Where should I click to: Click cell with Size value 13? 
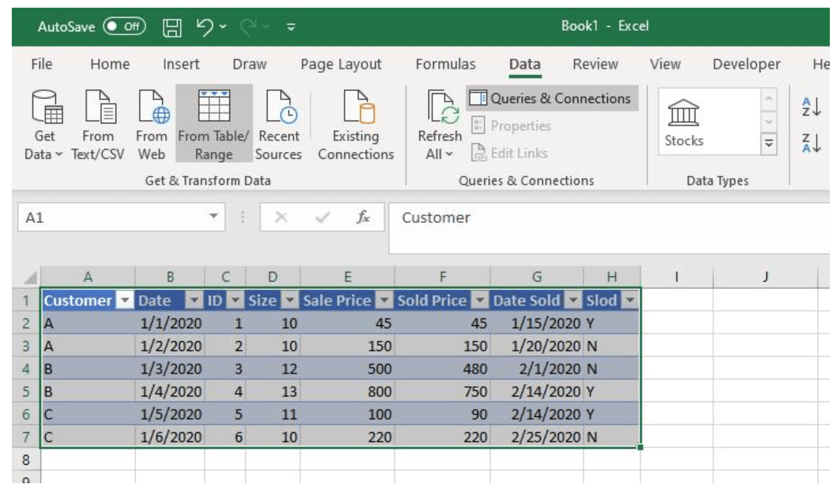pyautogui.click(x=273, y=391)
